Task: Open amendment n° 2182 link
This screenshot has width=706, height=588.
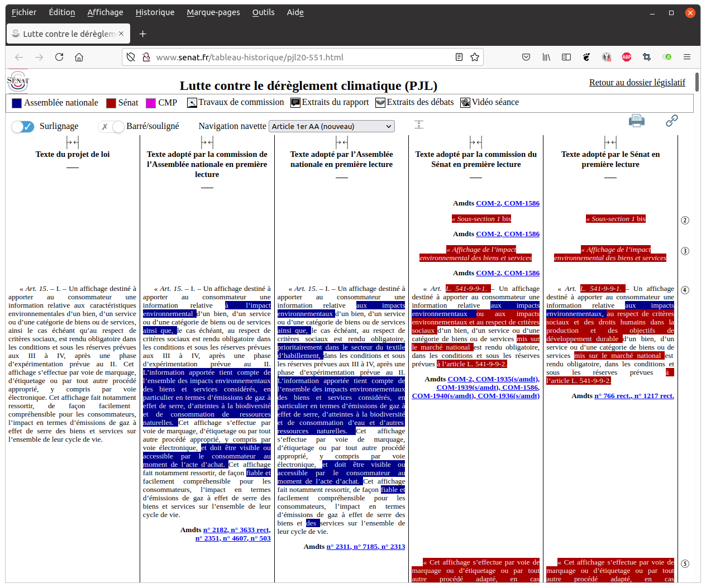Action: click(x=216, y=530)
